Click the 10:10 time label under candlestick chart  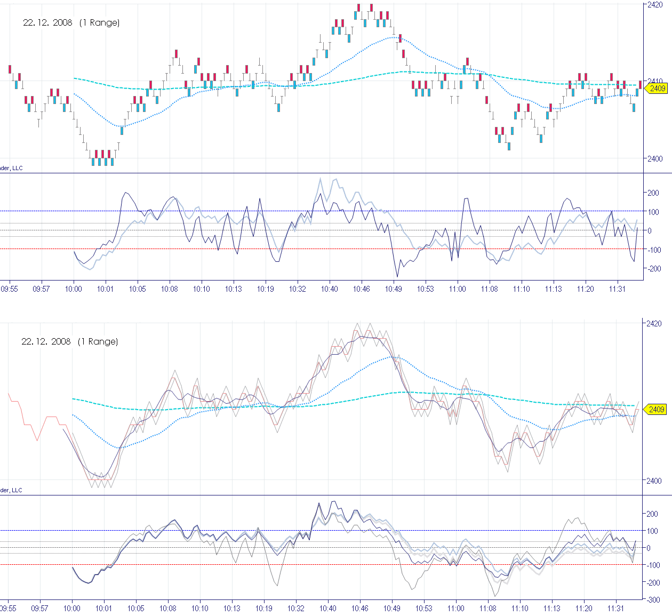coord(201,289)
